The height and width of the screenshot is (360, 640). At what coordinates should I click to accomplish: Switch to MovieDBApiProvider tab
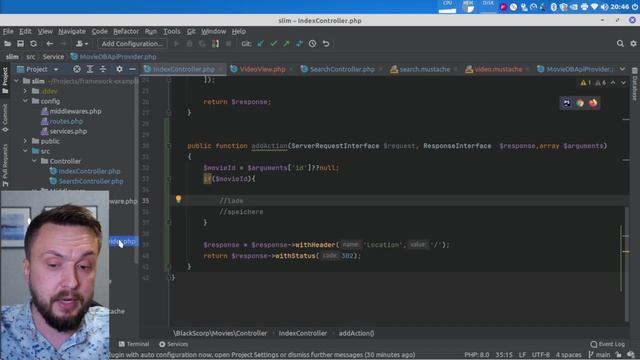point(576,69)
